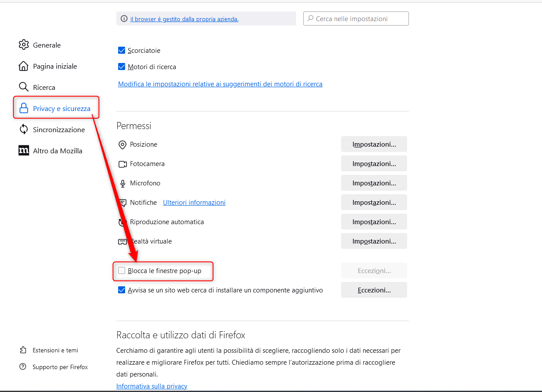The image size is (542, 392).
Task: Click the Generale gear icon
Action: coord(24,45)
